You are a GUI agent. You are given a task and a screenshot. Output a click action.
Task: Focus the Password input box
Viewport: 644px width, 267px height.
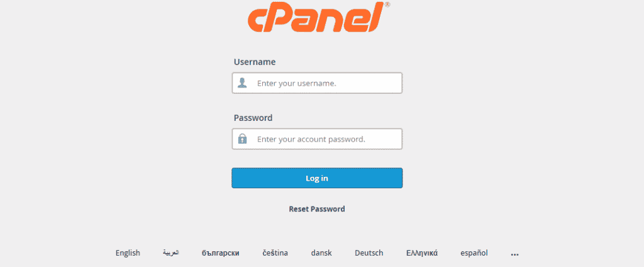[x=317, y=139]
